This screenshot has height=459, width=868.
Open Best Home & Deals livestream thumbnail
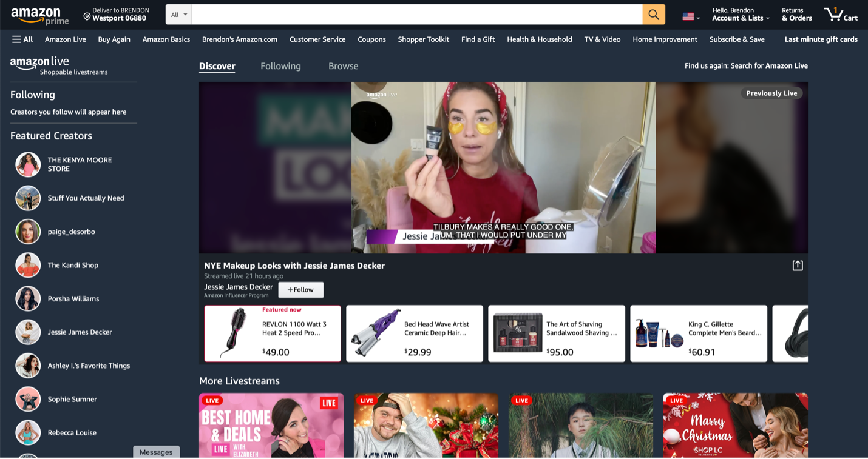(271, 425)
